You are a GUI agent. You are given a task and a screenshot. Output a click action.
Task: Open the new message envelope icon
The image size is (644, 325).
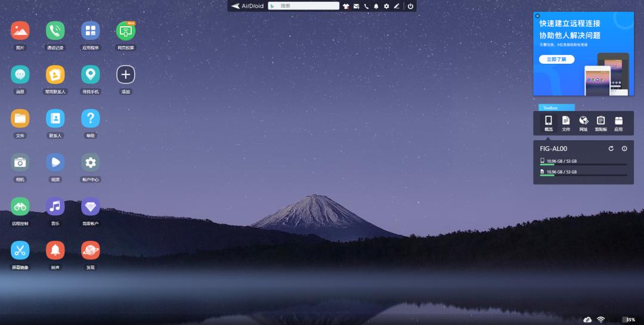coord(356,6)
